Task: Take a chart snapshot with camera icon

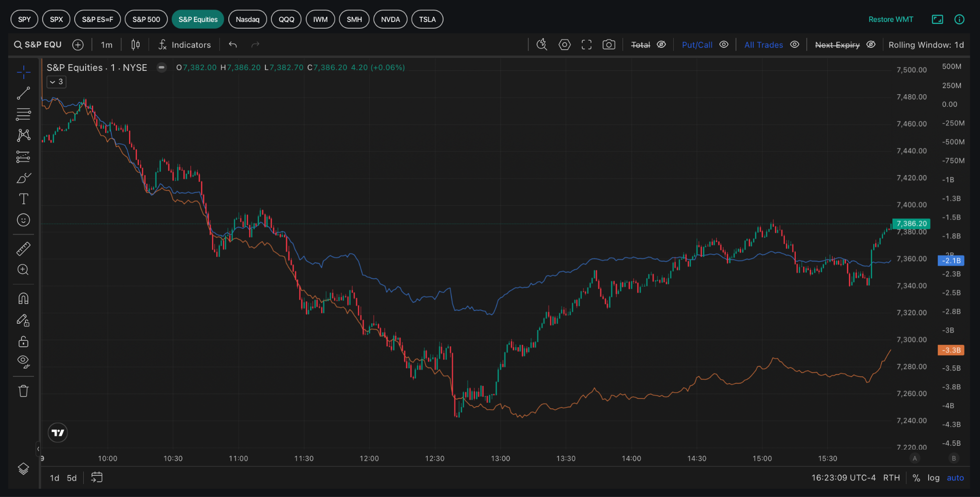Action: tap(609, 45)
